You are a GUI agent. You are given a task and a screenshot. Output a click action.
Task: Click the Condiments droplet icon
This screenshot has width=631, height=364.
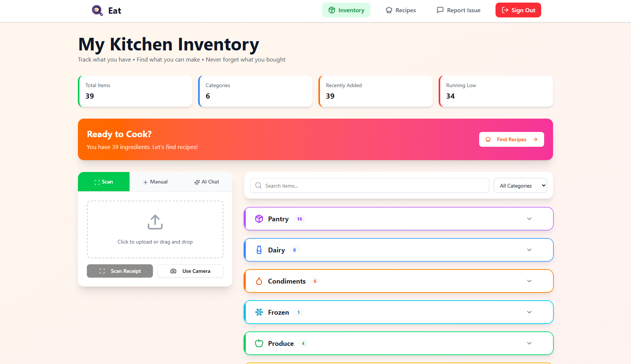pyautogui.click(x=259, y=281)
